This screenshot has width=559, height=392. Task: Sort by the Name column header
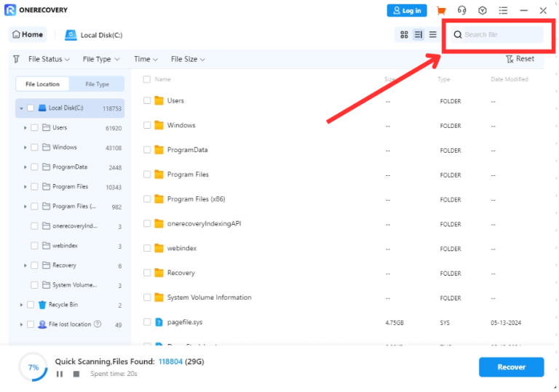tap(162, 79)
